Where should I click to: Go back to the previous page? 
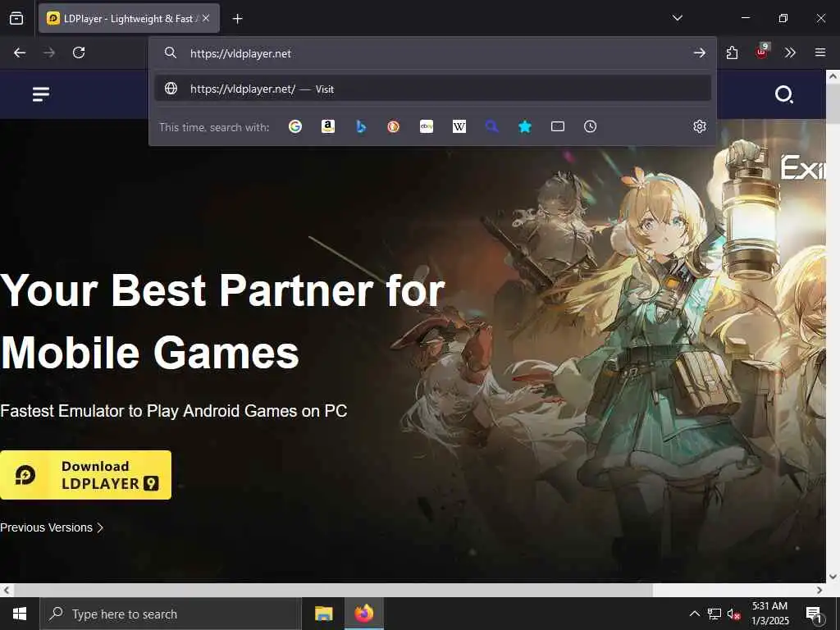tap(20, 52)
